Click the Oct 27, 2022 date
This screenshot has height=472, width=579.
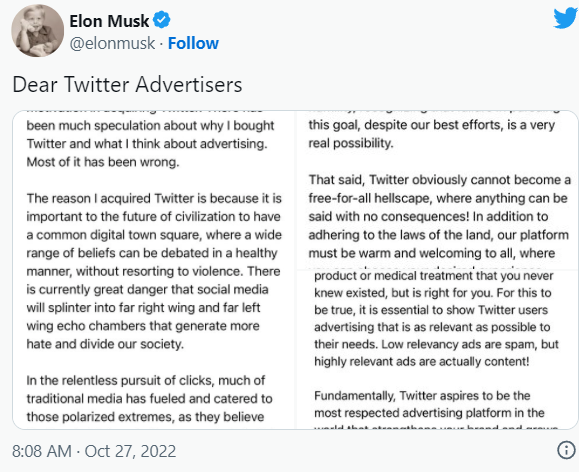click(130, 451)
